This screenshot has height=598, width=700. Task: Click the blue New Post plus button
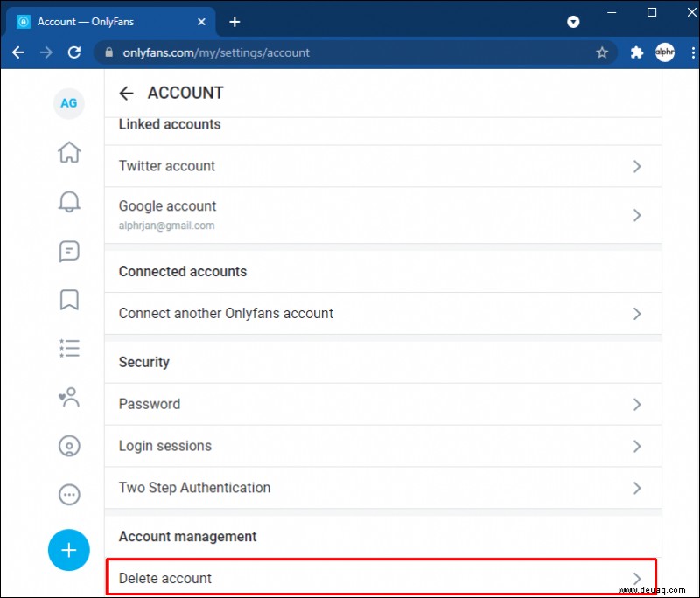(x=69, y=550)
